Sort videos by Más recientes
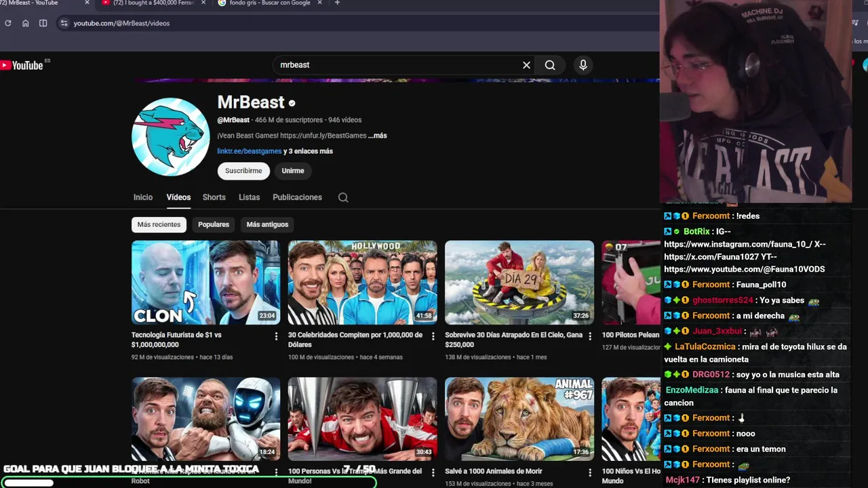Screen dimensions: 868x488 pos(159,224)
